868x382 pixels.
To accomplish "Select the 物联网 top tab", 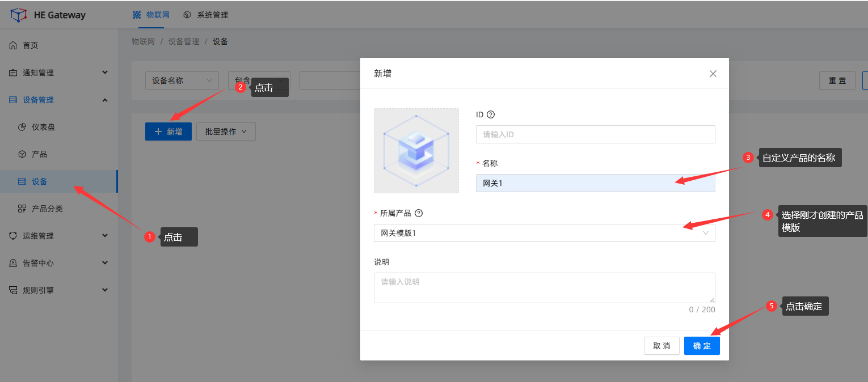I will point(151,15).
